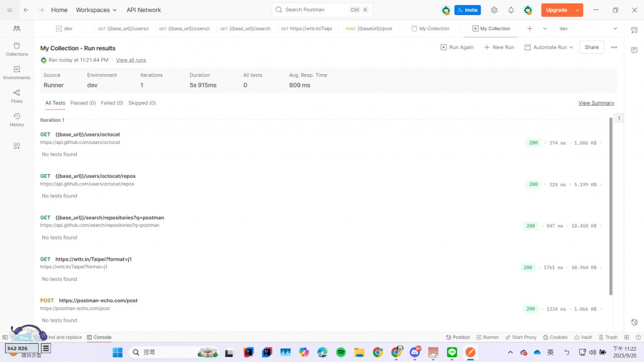Toggle the hamburger menu icon

(x=10, y=10)
